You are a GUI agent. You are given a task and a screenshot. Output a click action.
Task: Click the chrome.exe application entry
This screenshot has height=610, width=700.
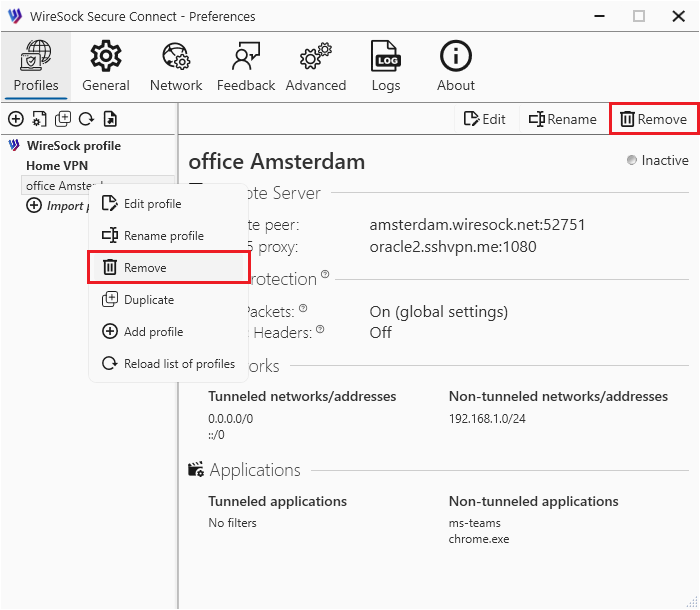coord(479,539)
